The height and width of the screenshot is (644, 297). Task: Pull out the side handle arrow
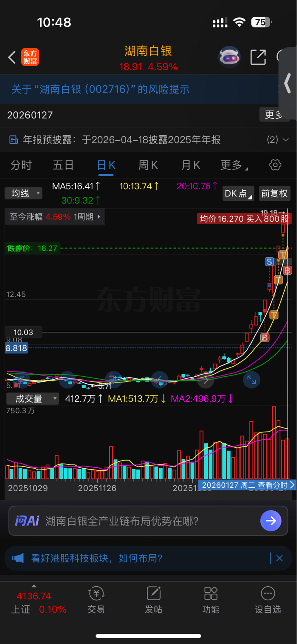[288, 84]
